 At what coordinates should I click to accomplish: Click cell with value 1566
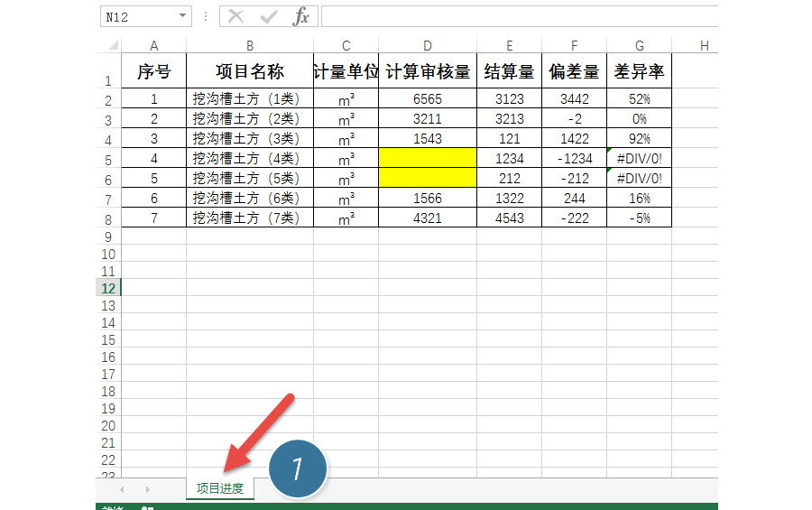[428, 198]
